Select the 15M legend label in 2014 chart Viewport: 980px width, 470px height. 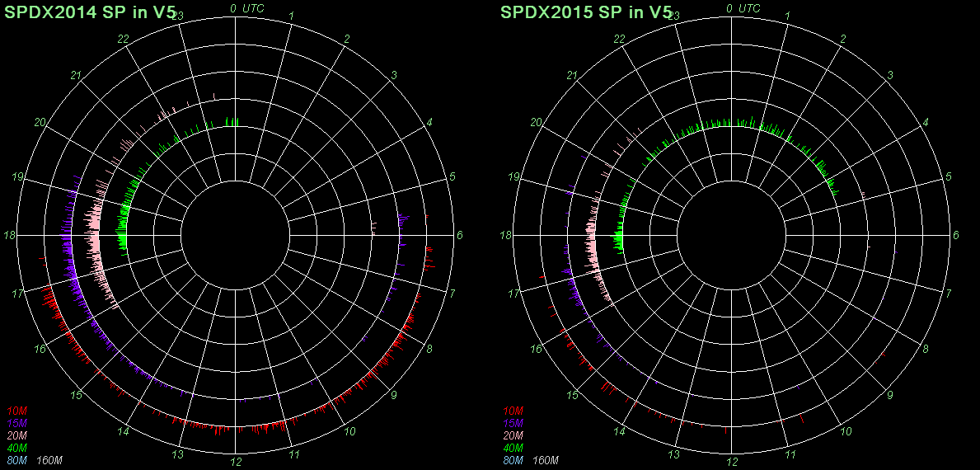coord(16,423)
